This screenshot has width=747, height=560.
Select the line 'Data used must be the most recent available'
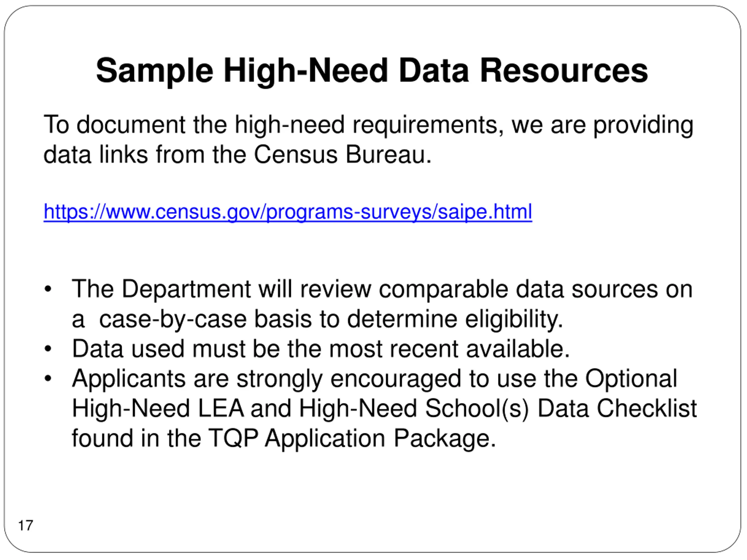[x=321, y=349]
